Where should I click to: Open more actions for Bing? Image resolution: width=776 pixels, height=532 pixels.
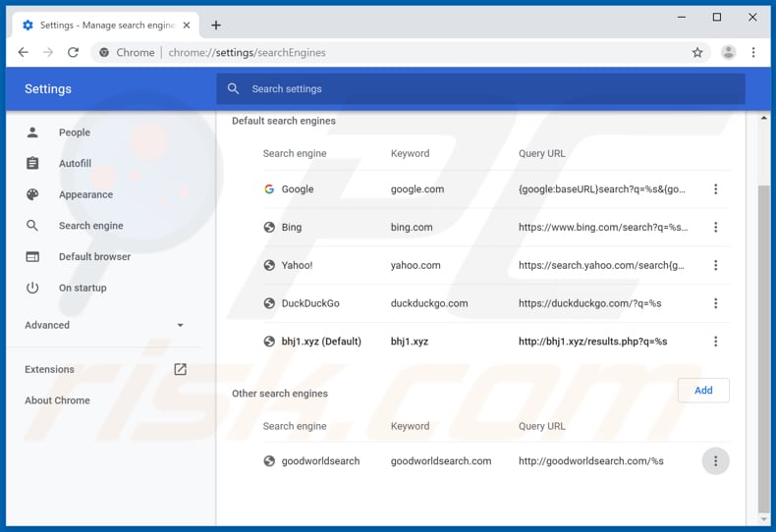715,228
